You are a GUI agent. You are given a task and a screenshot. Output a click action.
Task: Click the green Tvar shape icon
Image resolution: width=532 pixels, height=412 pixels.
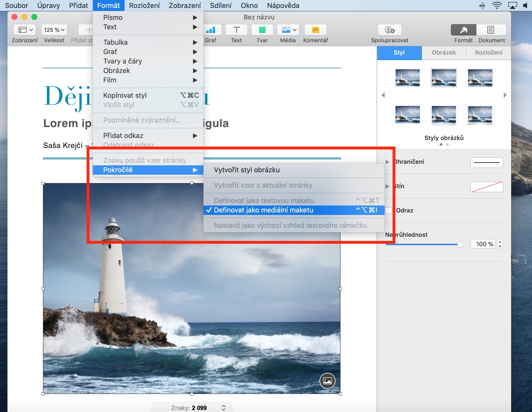coord(262,30)
